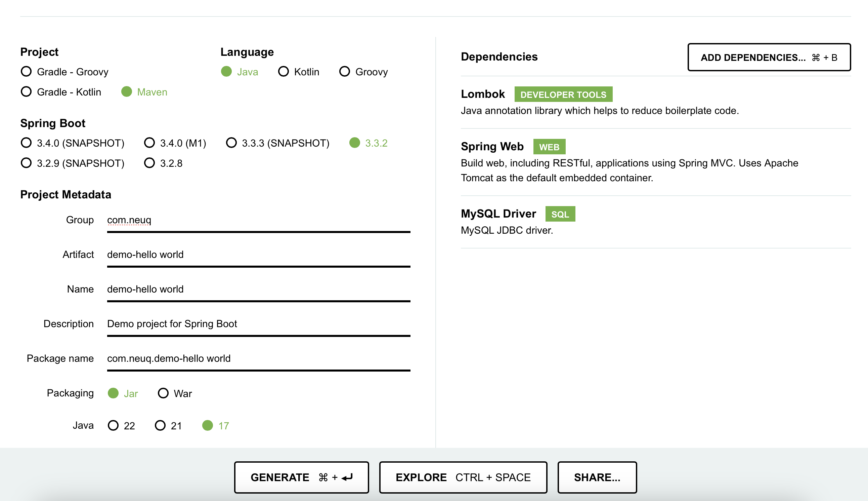
Task: Click the Spring Web dependency entry
Action: (656, 162)
